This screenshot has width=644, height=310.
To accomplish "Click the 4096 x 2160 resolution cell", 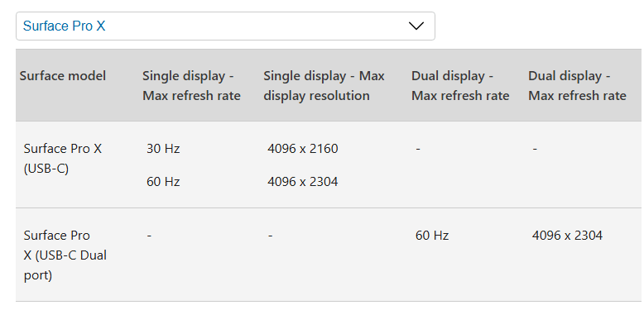I will click(303, 149).
